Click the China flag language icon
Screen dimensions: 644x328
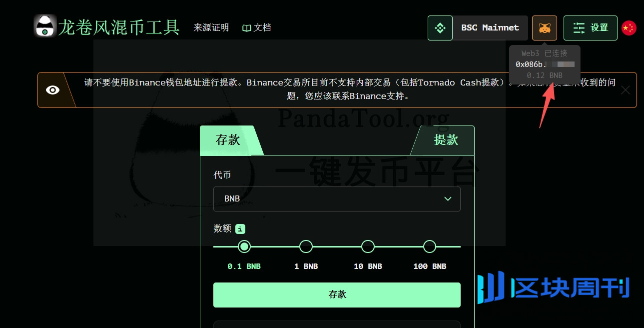point(629,28)
